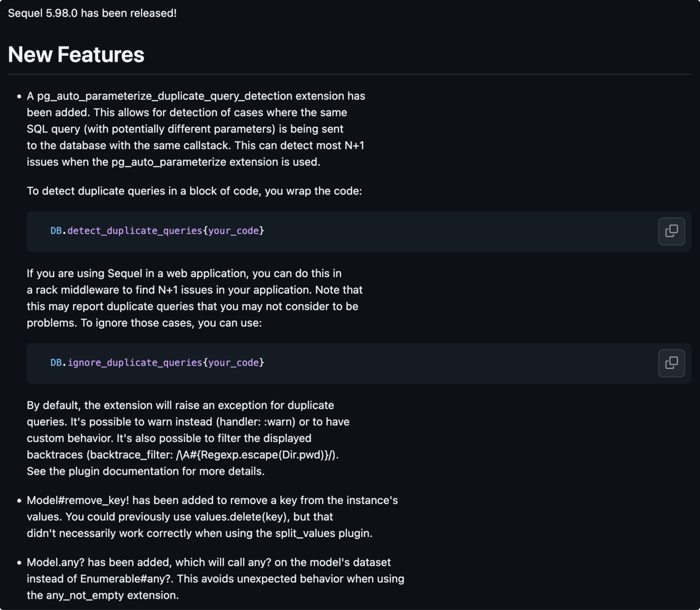Click the values.delete(key) text
The image size is (700, 610).
(241, 517)
